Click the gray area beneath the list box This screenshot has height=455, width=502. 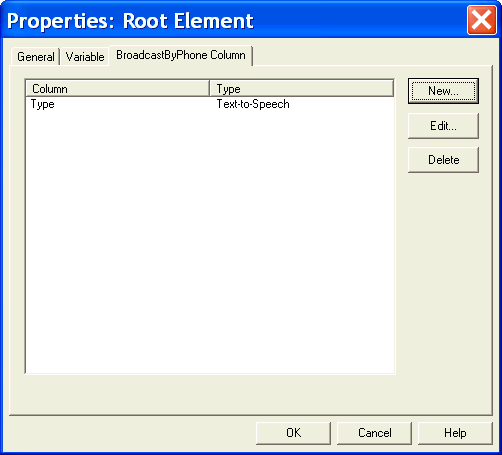(210, 394)
